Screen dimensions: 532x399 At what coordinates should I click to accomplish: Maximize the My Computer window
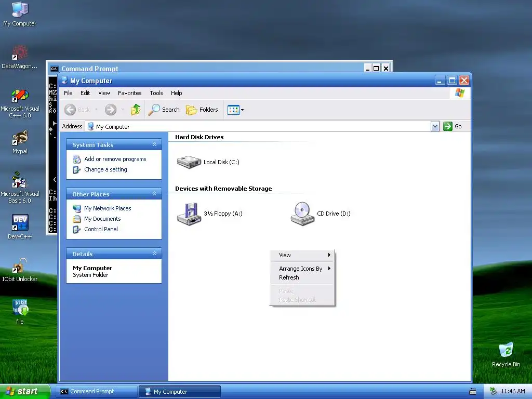[x=452, y=81]
